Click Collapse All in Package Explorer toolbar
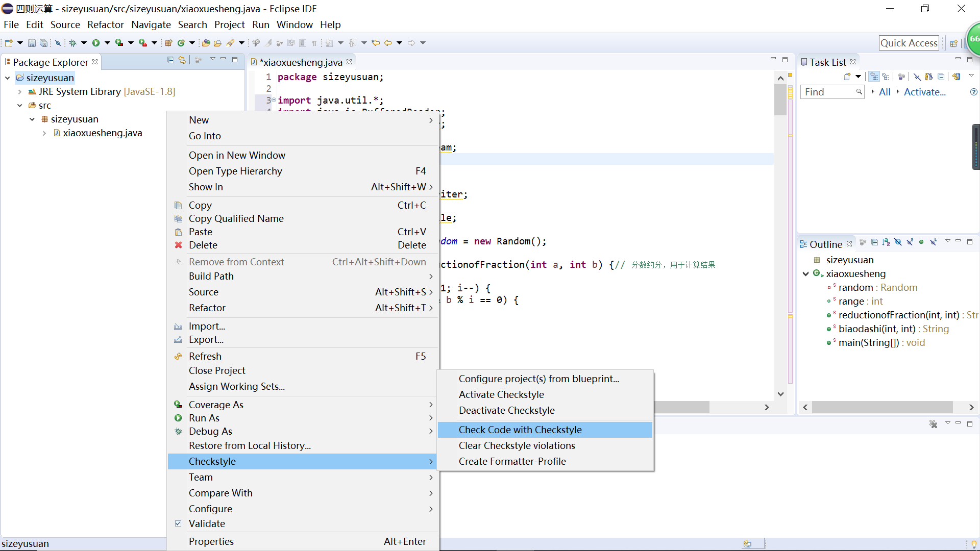 pyautogui.click(x=170, y=60)
